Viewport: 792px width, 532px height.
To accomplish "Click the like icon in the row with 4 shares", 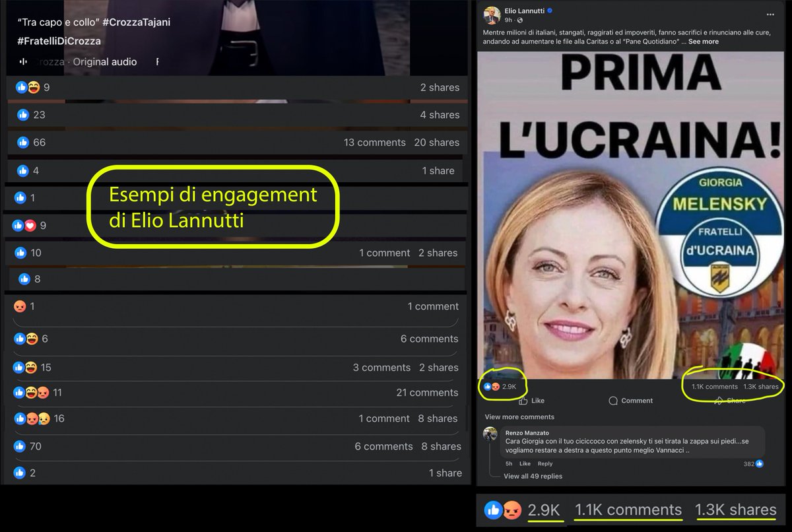I will pos(23,115).
